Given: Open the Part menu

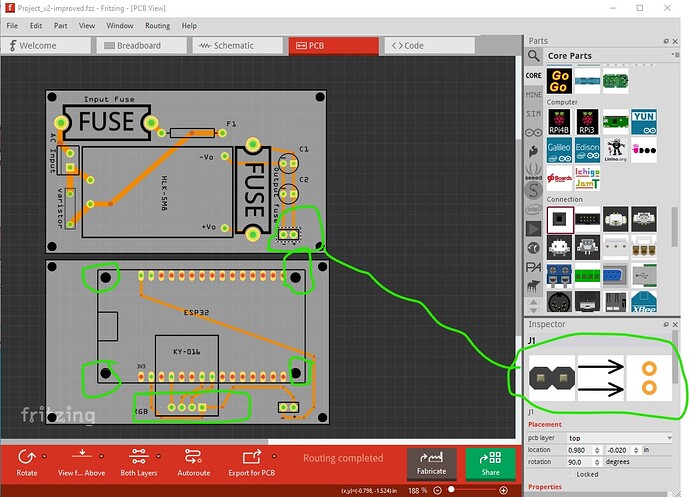Looking at the screenshot, I should (x=61, y=25).
